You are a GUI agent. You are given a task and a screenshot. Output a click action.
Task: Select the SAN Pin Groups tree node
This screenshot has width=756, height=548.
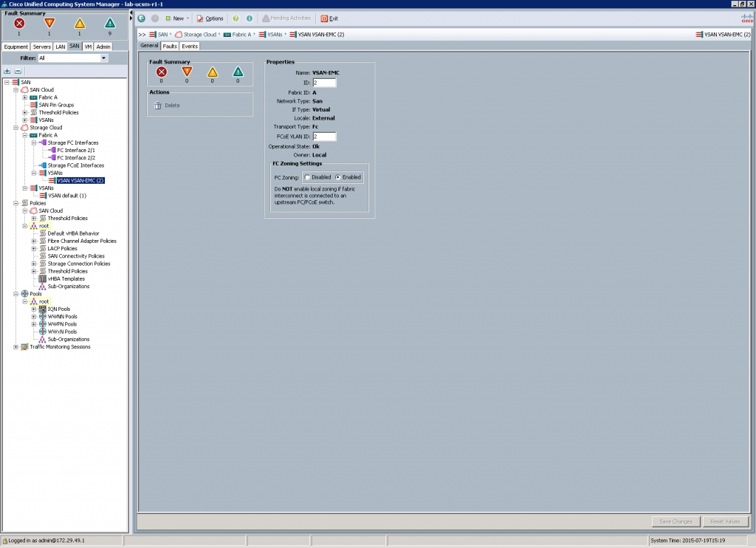click(x=56, y=105)
